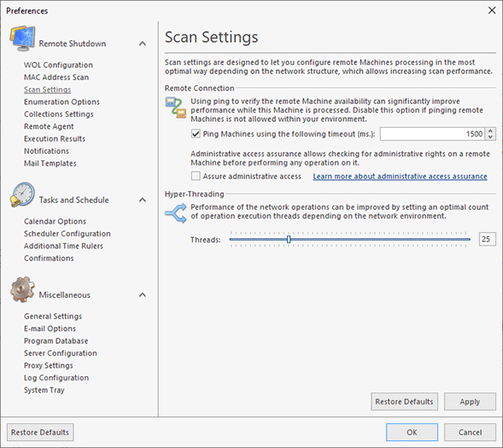
Task: Click the OK button
Action: pos(412,433)
